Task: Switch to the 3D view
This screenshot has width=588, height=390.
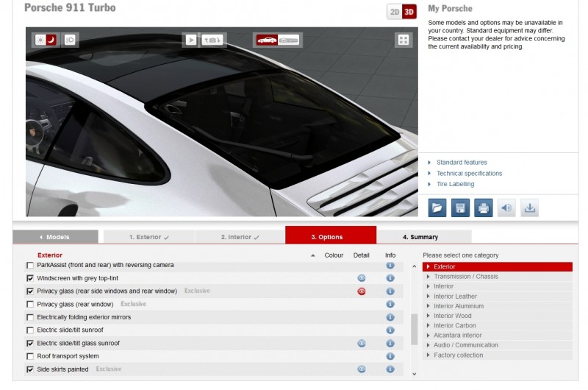Action: (409, 12)
